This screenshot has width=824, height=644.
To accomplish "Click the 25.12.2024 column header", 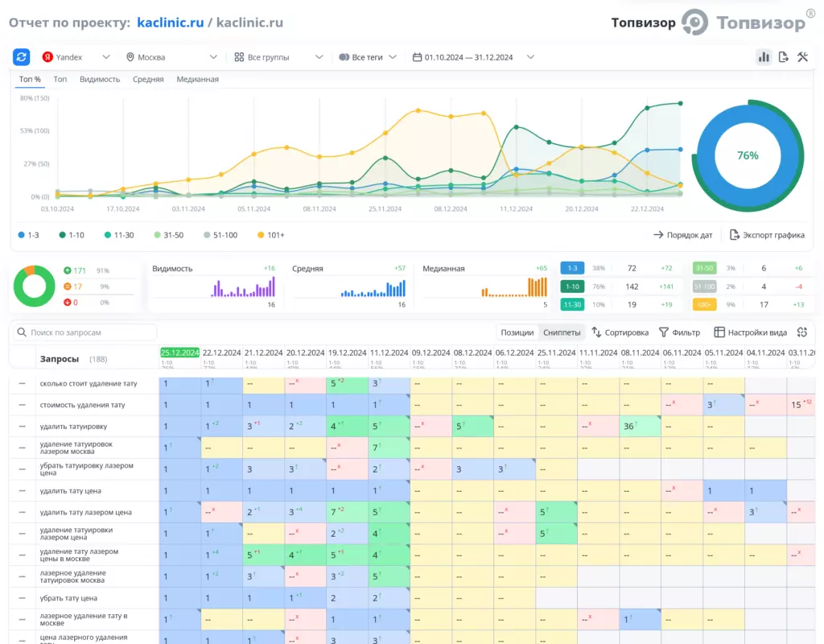I will pos(179,353).
